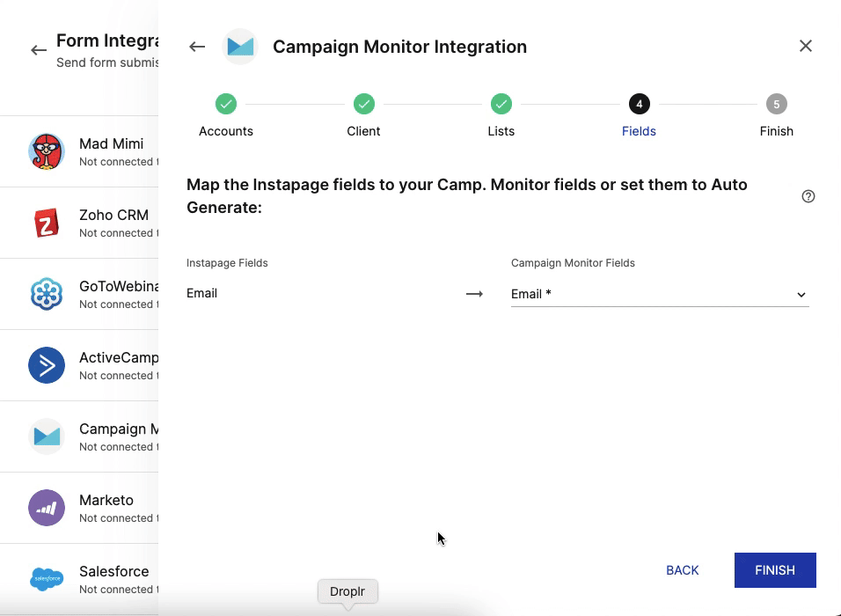Click the BACK button
The image size is (841, 616).
(x=683, y=570)
